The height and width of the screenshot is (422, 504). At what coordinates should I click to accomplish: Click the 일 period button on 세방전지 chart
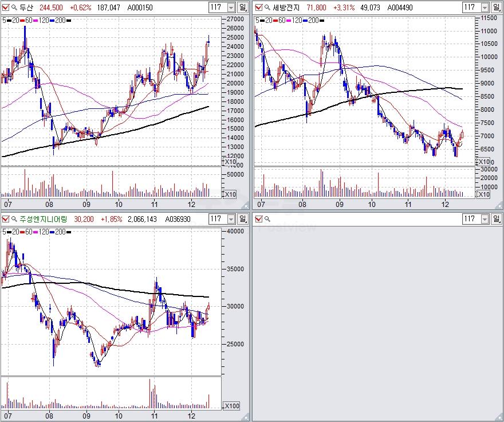point(497,7)
